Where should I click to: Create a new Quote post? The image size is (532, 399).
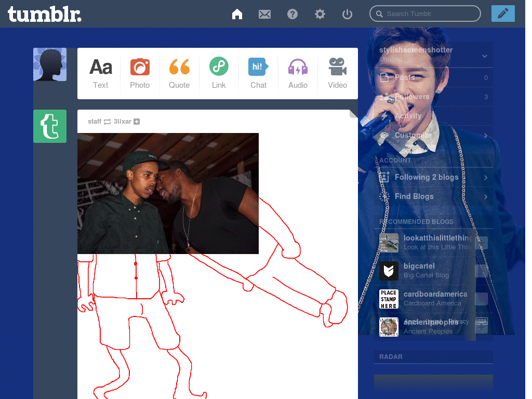click(x=179, y=73)
